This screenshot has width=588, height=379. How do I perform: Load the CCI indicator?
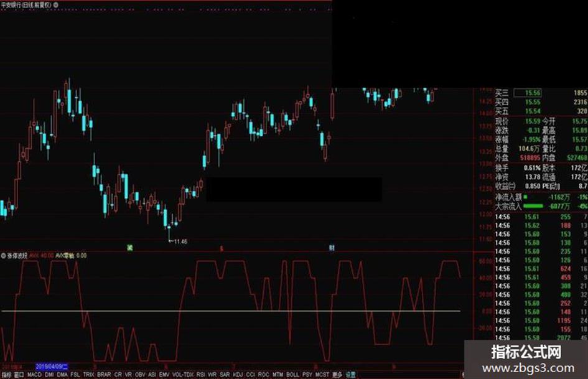click(251, 375)
